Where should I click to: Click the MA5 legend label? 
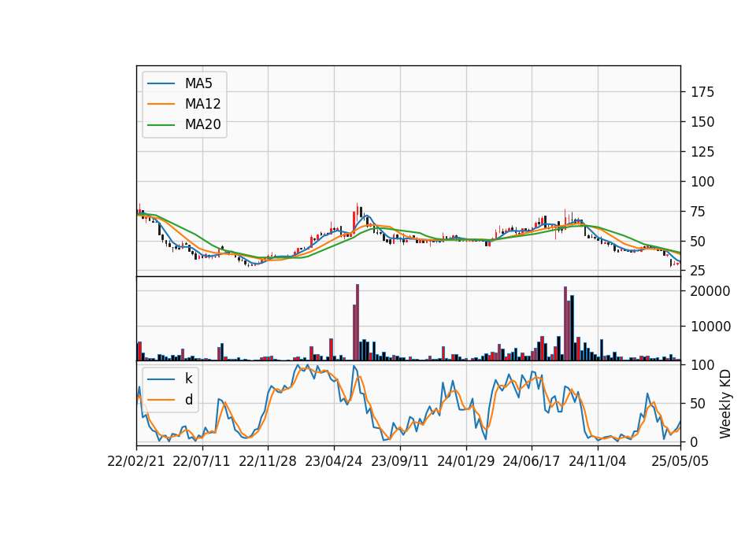(198, 83)
